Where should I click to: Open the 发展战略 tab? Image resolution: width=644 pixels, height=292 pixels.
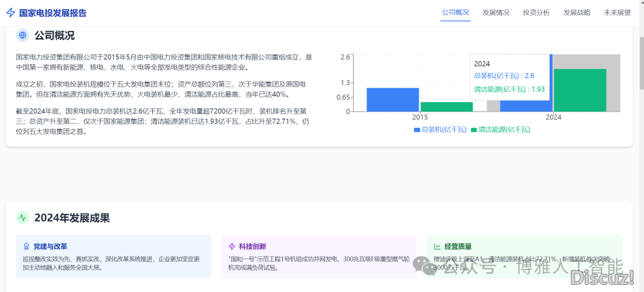(577, 13)
